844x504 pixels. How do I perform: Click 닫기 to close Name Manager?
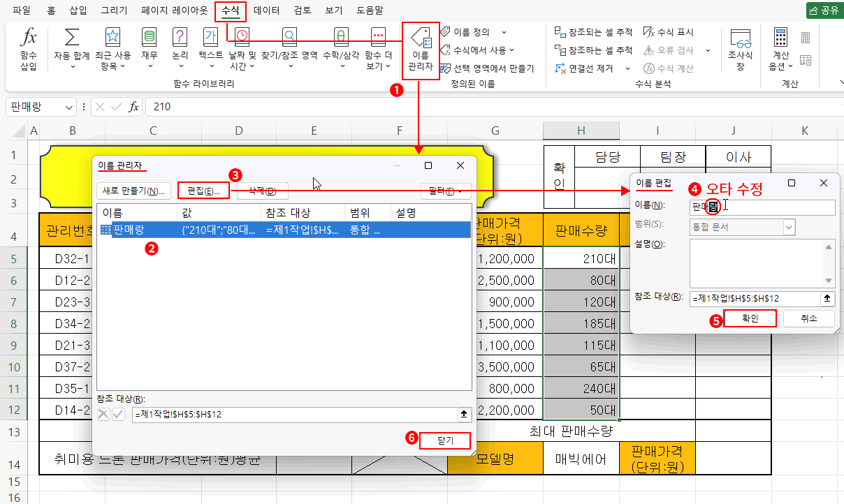[x=444, y=440]
